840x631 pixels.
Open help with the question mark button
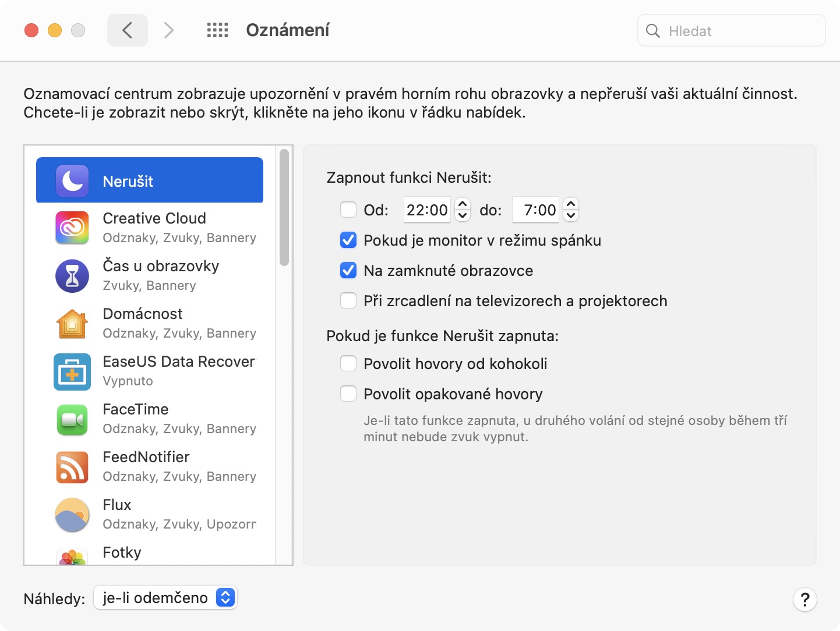click(x=804, y=600)
